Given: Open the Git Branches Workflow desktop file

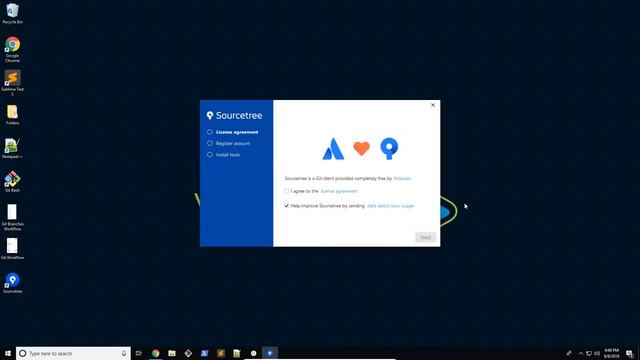Looking at the screenshot, I should tap(12, 218).
